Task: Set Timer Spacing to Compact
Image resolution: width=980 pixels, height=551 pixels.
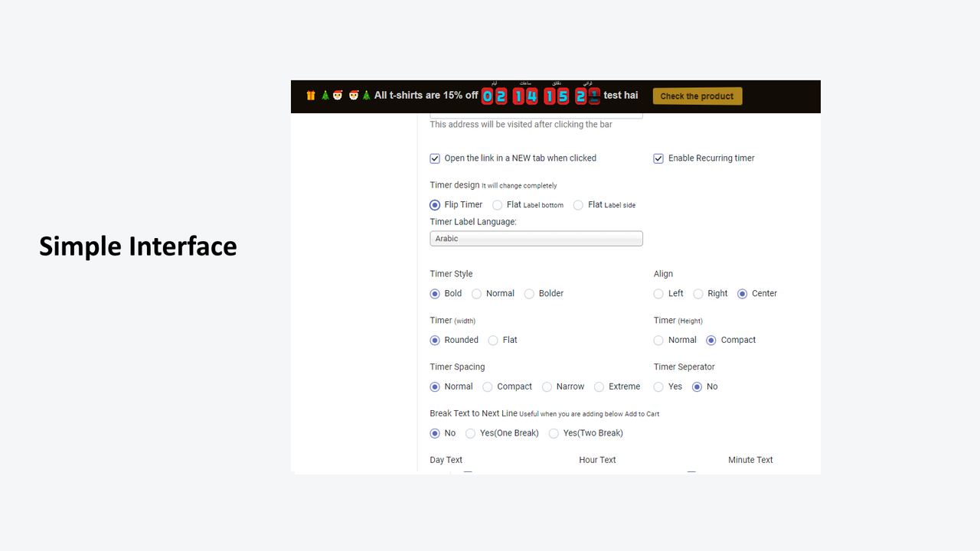Action: click(488, 387)
